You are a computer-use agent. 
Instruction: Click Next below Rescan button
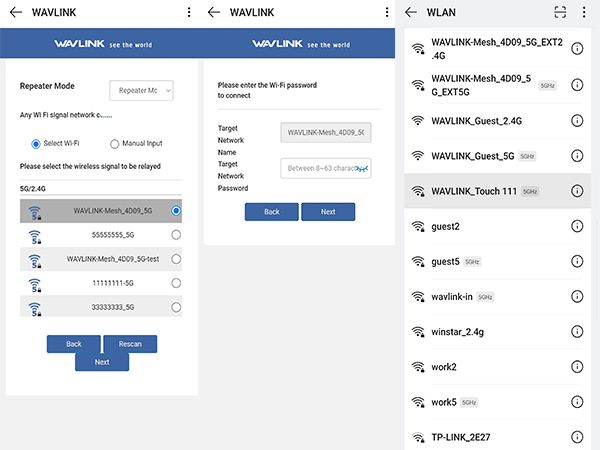pyautogui.click(x=102, y=362)
